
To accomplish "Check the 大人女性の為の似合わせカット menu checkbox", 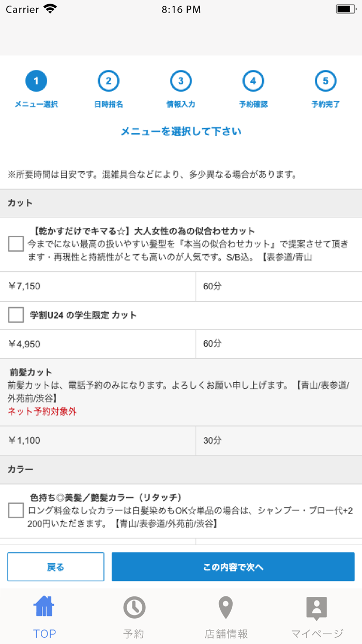I will pyautogui.click(x=16, y=244).
